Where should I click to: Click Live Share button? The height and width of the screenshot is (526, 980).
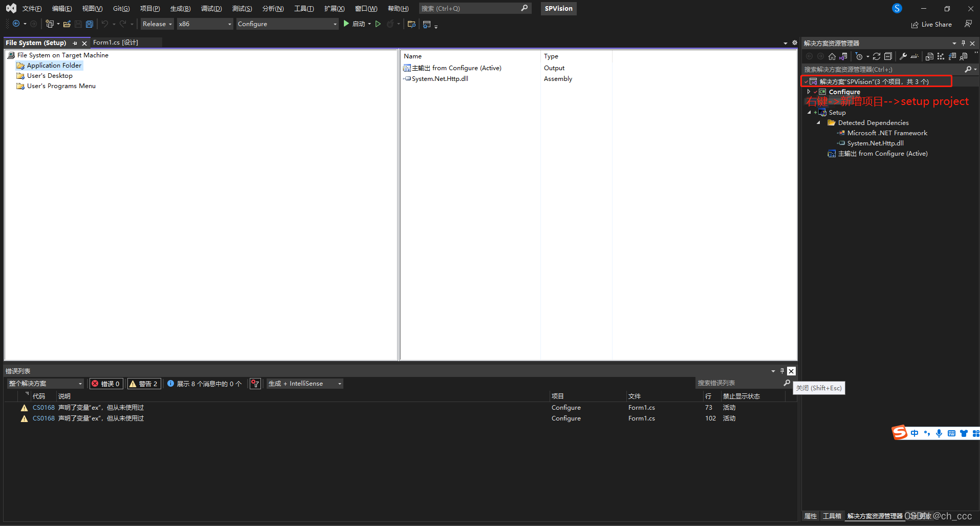click(931, 24)
